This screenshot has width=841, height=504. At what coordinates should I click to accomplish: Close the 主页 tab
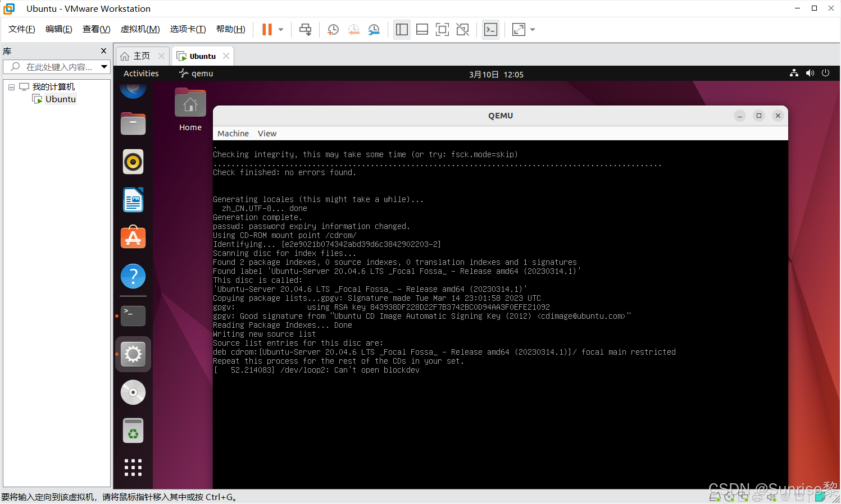pyautogui.click(x=162, y=56)
